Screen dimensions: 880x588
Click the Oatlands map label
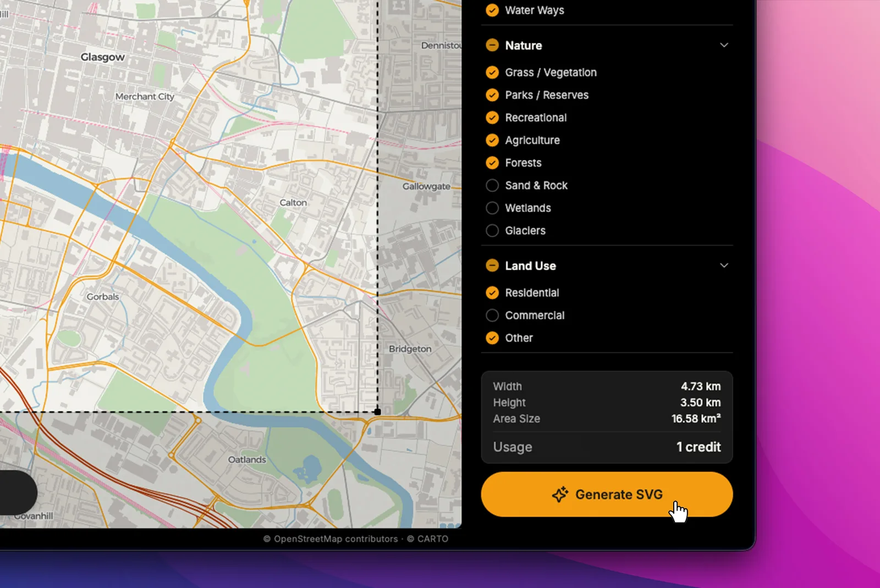(x=247, y=459)
